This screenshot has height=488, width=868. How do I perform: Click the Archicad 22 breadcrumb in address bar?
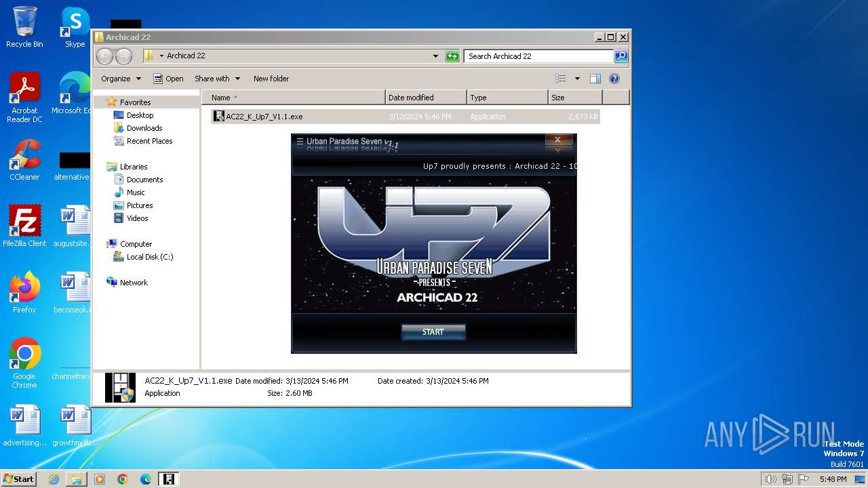click(186, 56)
